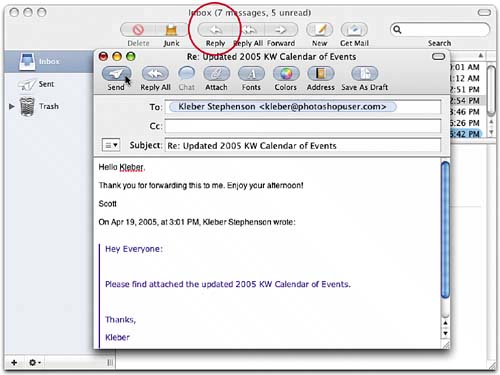Click the compose scrollbar down arrow
Viewport: 500px width, 375px height.
(x=445, y=333)
